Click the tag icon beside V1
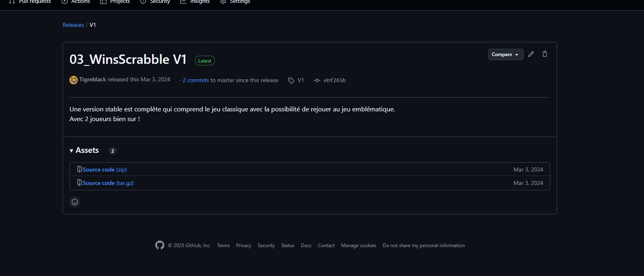Image resolution: width=644 pixels, height=276 pixels. (x=291, y=80)
